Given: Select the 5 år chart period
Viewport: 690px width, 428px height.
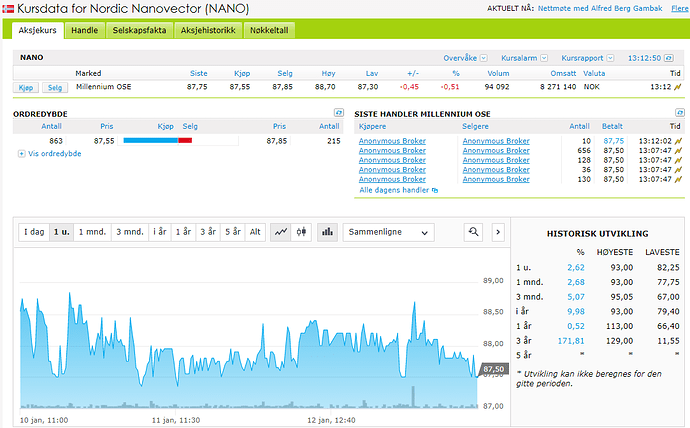Looking at the screenshot, I should [x=233, y=232].
